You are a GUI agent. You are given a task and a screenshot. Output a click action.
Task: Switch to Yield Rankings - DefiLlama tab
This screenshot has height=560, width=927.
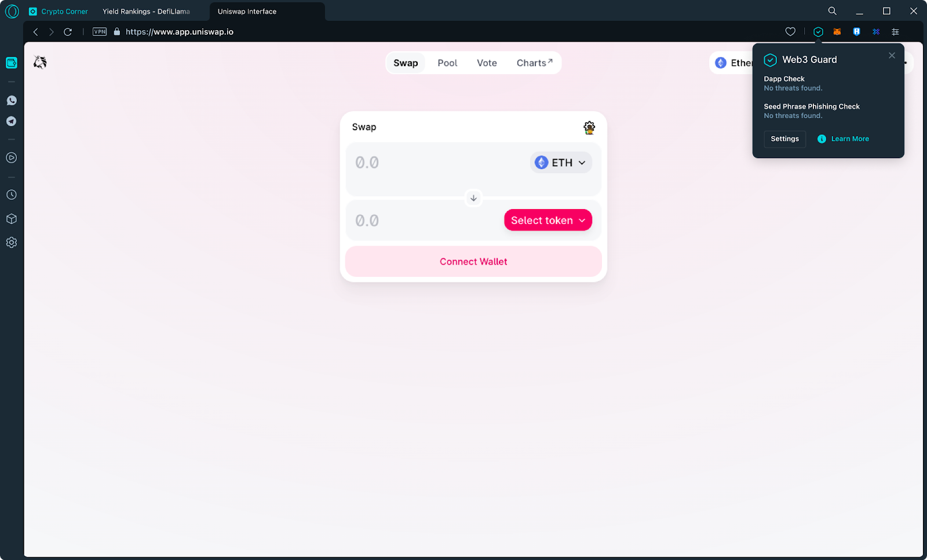click(x=146, y=12)
